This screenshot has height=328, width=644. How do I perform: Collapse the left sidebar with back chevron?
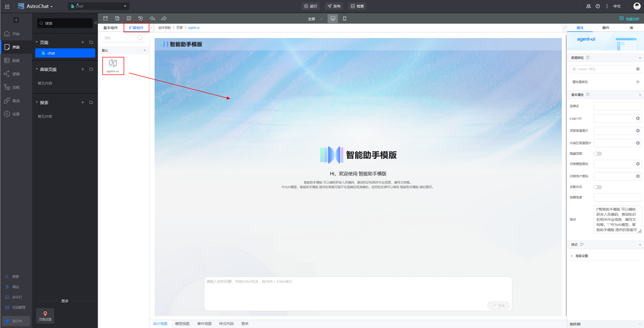(x=16, y=20)
